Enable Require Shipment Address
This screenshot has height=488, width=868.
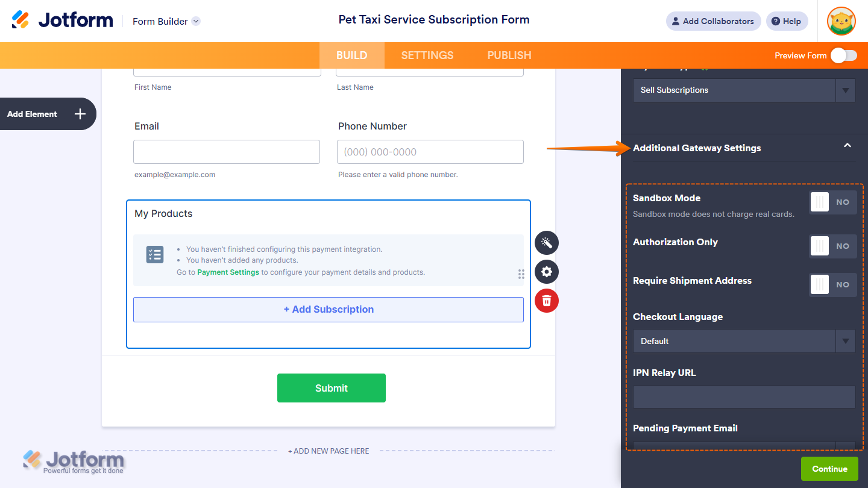tap(832, 284)
